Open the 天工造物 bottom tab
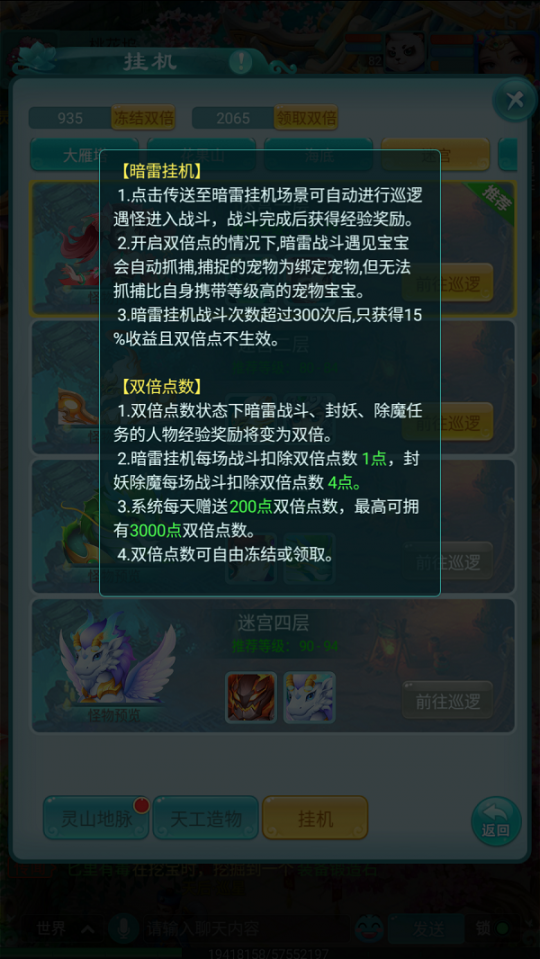This screenshot has height=959, width=540. tap(205, 818)
